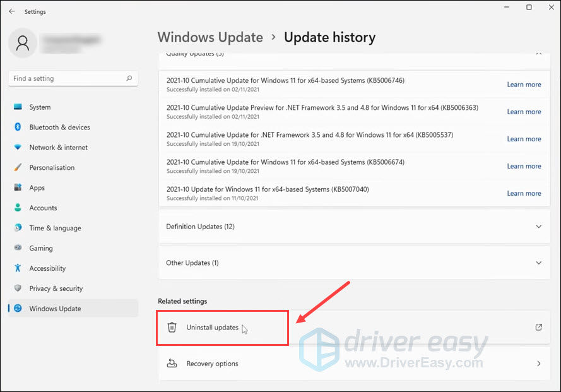Click the Accounts person icon
Screen dimensions: 561x392
(x=18, y=208)
